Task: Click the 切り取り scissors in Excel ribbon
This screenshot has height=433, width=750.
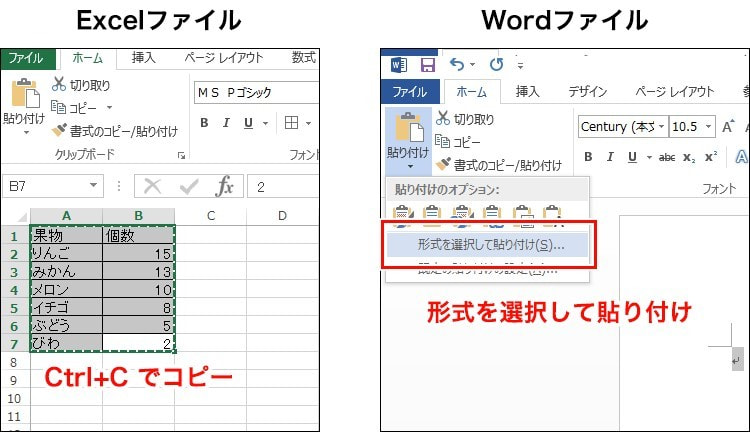Action: point(59,85)
